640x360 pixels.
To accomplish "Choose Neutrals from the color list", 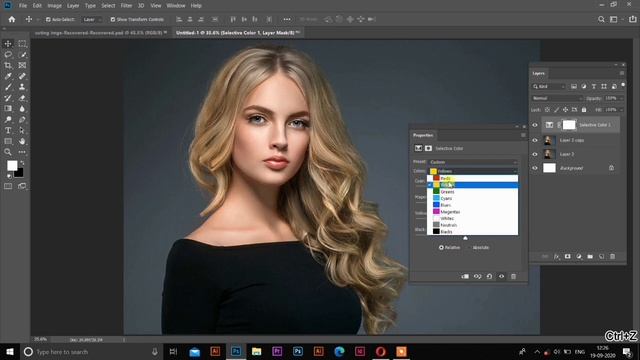I will click(473, 225).
